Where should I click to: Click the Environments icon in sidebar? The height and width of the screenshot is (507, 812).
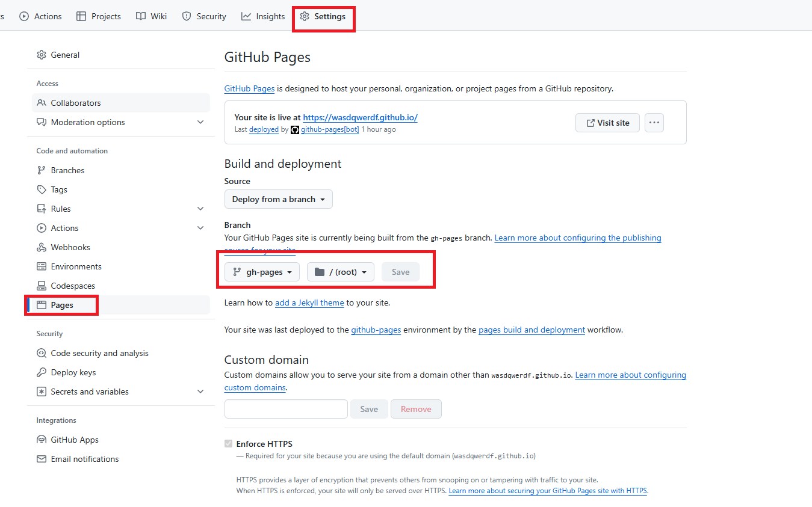(42, 266)
